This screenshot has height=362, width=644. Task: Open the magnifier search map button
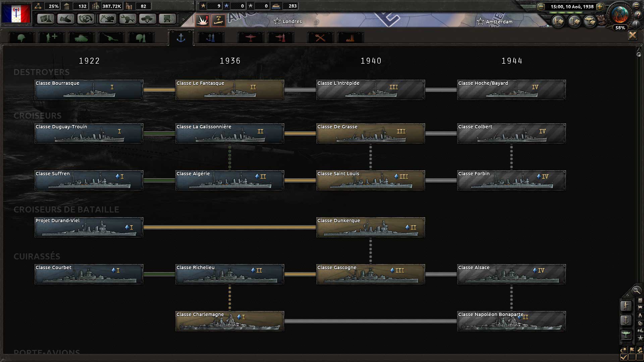(636, 290)
